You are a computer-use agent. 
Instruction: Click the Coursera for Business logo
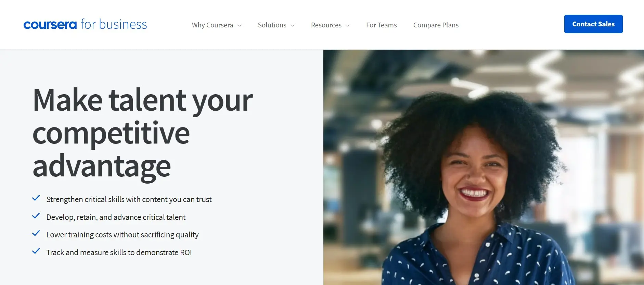85,24
